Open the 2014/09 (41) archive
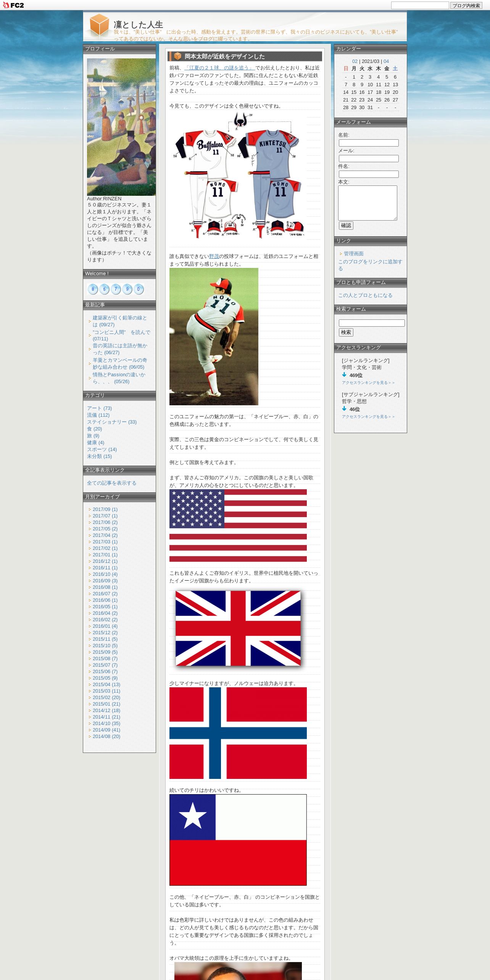 click(x=106, y=730)
